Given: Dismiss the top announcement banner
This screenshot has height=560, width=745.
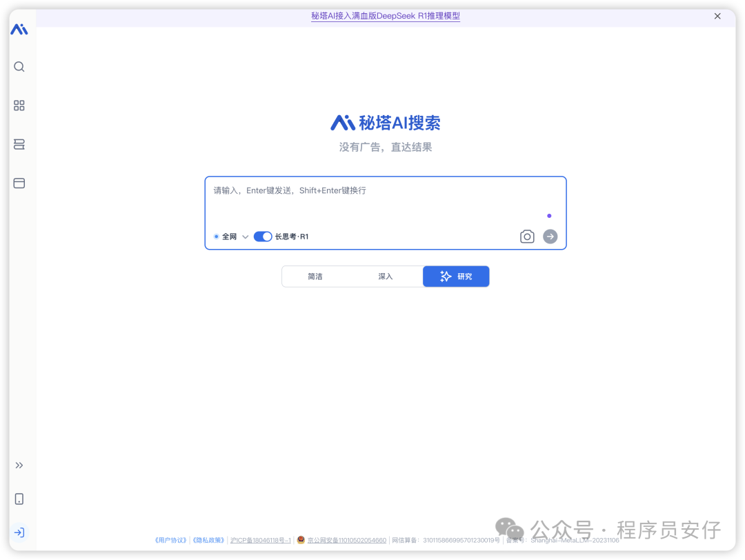Looking at the screenshot, I should click(717, 16).
